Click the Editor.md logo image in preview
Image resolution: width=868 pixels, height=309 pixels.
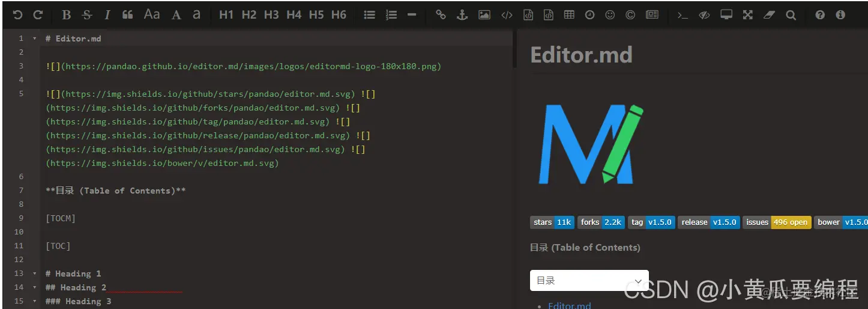pyautogui.click(x=591, y=145)
